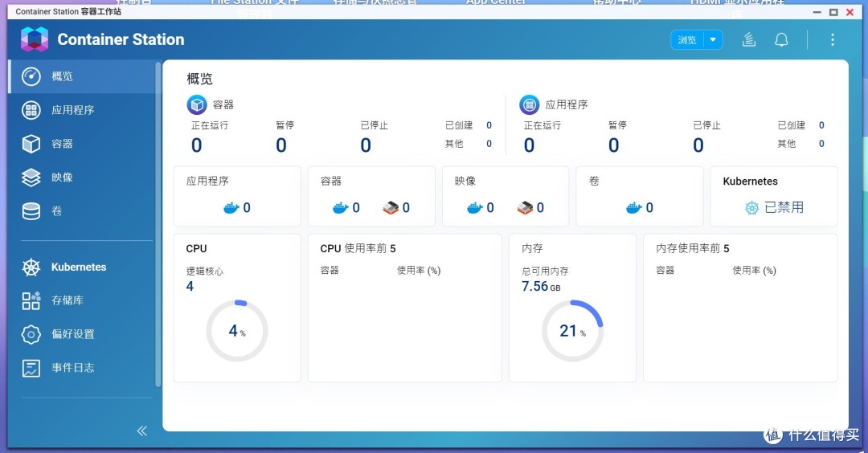Screen dimensions: 868x453
Task: Click 总可用内存 label
Action: [x=545, y=271]
